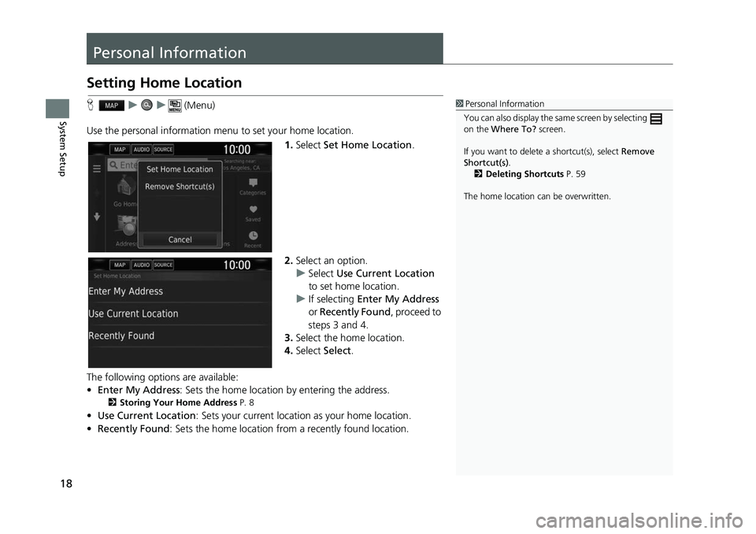Screen dimensions: 756x534
Task: Select Set Home Location in the popup
Action: coord(180,169)
